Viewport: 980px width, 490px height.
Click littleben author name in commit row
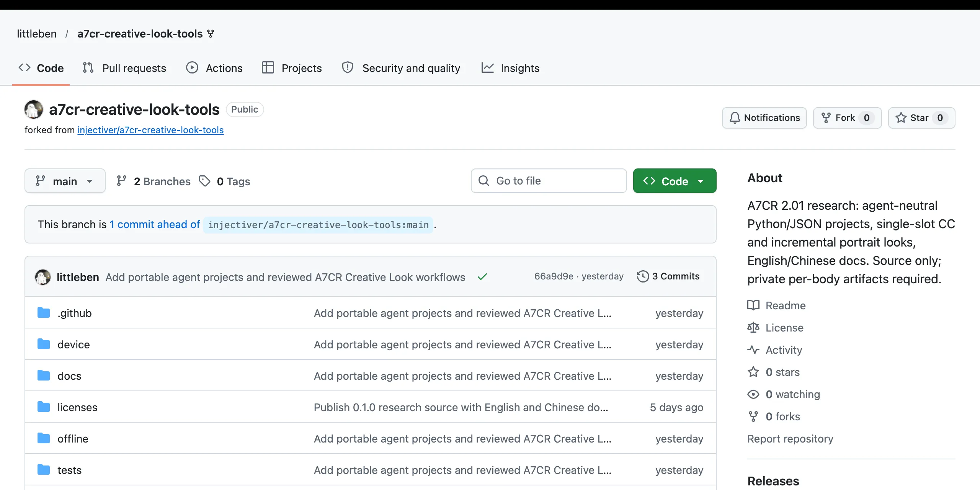coord(78,277)
